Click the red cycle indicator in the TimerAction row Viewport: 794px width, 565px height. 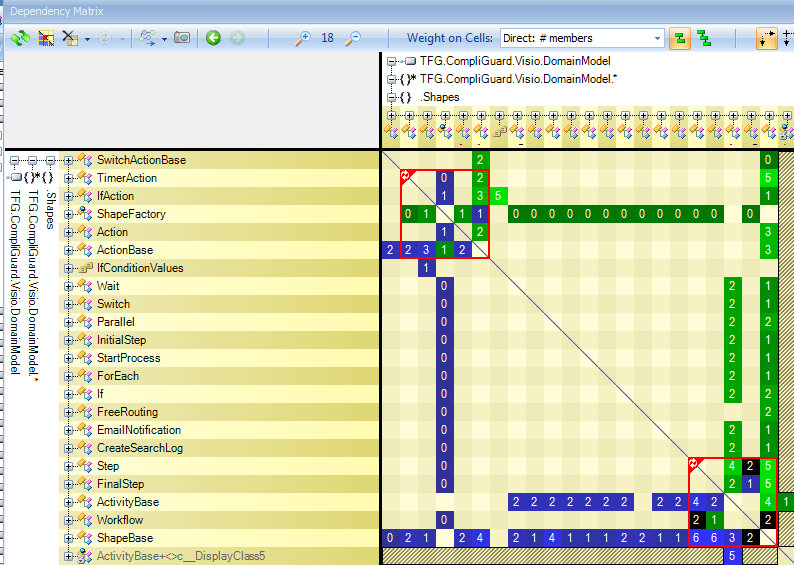(406, 175)
